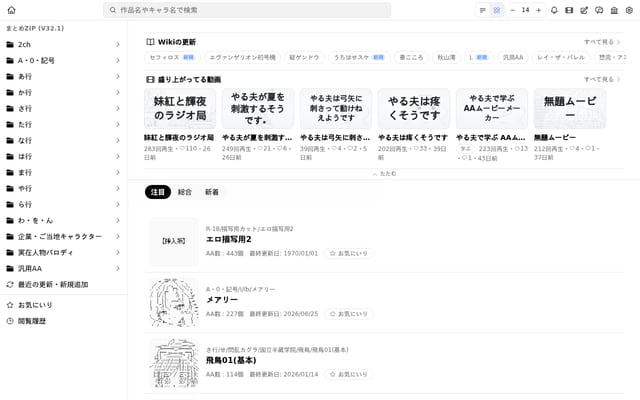
Task: Favorite エロ描写用2 with お気にいり button
Action: (349, 253)
